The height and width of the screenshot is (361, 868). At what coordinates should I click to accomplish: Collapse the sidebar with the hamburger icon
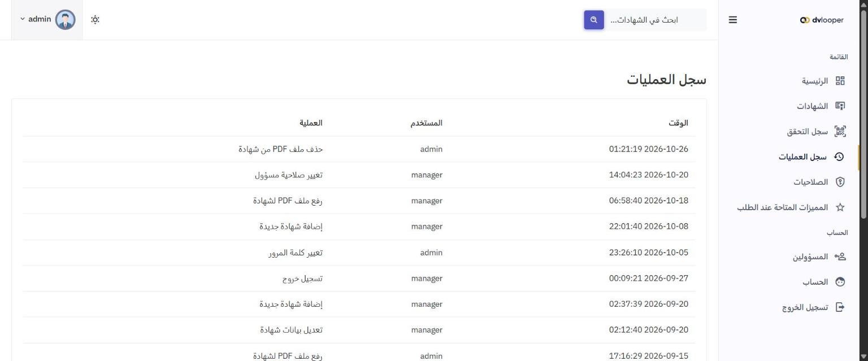coord(732,20)
